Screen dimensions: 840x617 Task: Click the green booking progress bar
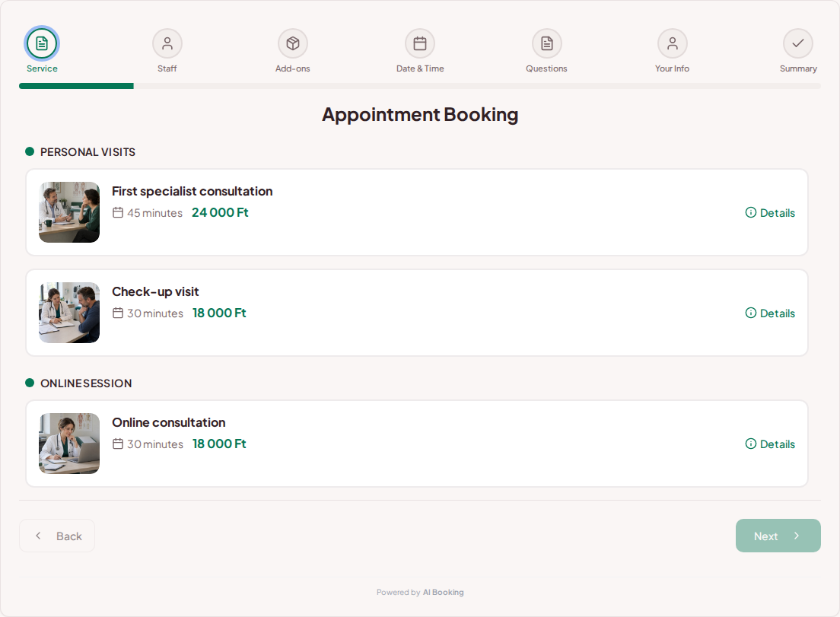click(x=77, y=86)
